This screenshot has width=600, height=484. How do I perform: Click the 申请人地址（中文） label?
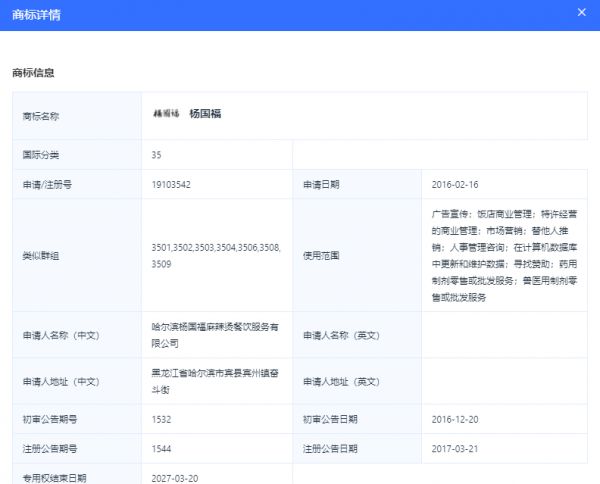(x=61, y=381)
